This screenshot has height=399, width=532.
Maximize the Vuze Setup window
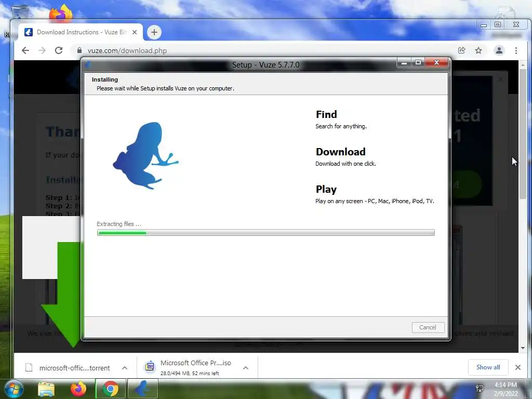point(418,63)
